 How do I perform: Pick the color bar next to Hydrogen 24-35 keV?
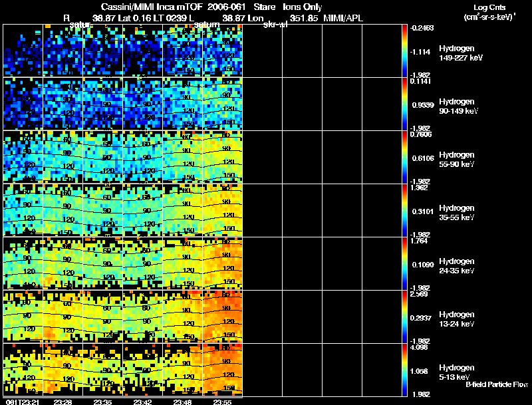point(405,263)
